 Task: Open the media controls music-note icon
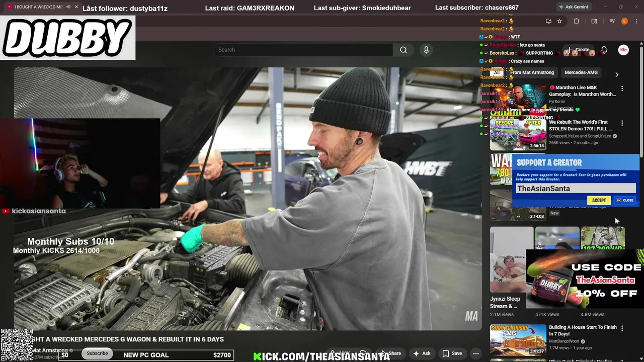pos(612,21)
